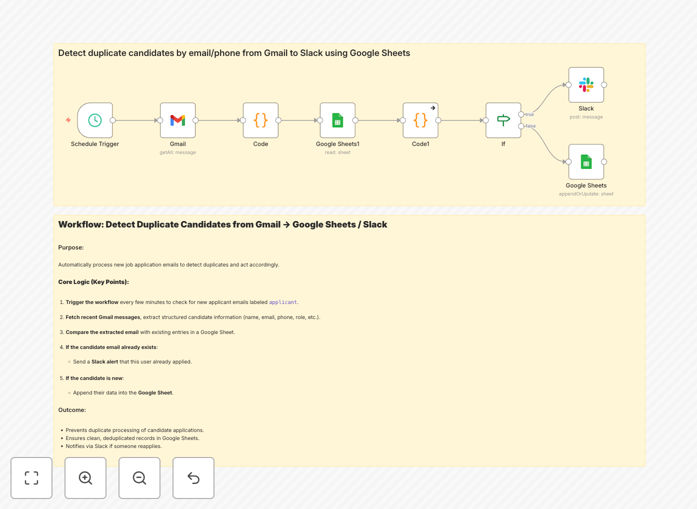Click the purple 'applicant' label text
This screenshot has height=509, width=697.
[283, 302]
